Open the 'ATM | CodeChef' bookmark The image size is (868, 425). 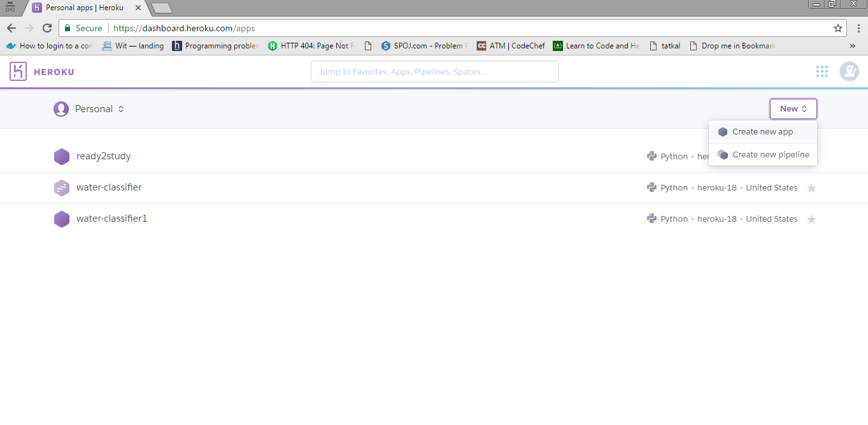coord(511,46)
